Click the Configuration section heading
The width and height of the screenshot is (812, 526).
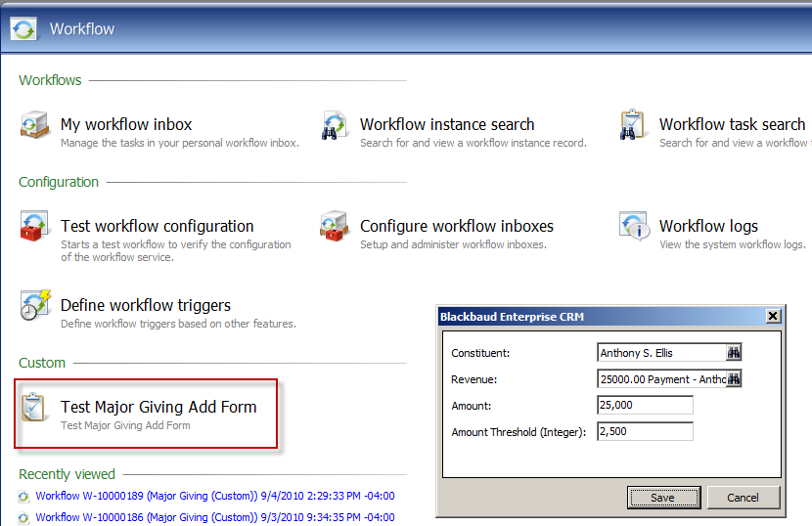tap(59, 182)
